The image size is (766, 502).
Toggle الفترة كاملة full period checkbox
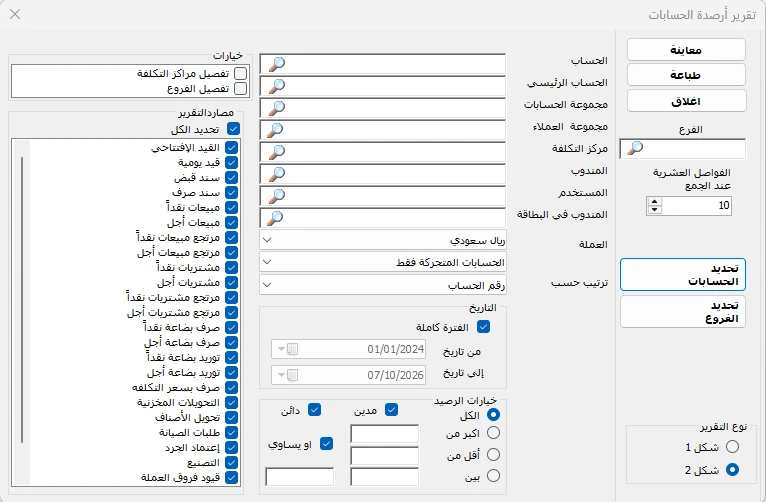[x=484, y=327]
